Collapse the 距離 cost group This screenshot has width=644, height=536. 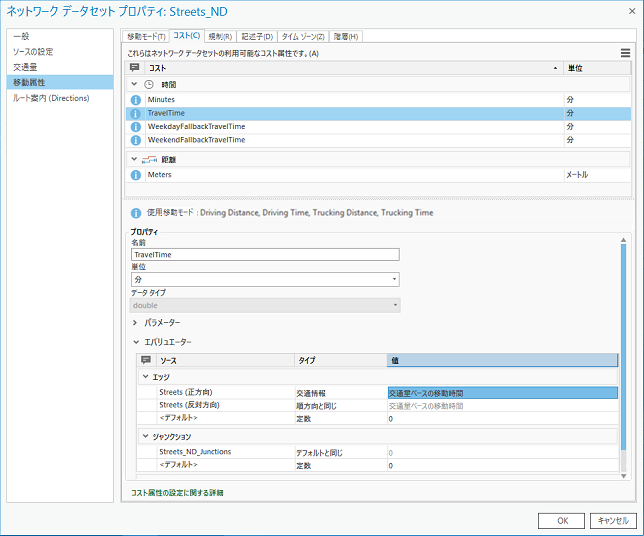coord(135,159)
